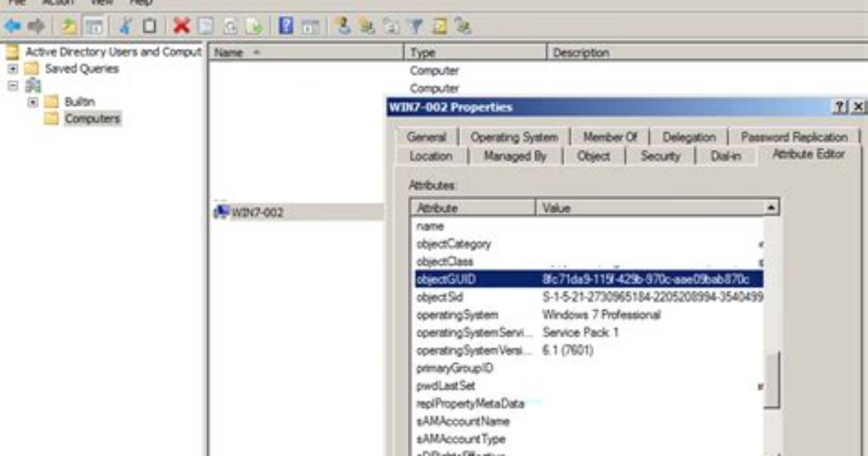Select Active Directory Users and Computers root
The image size is (868, 456).
click(x=113, y=52)
